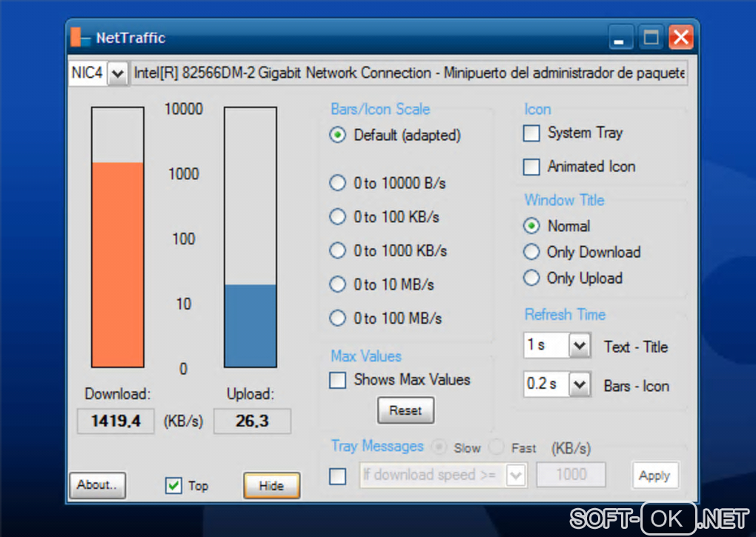Choose Only Download window title option
Viewport: 756px width, 537px height.
(x=531, y=252)
